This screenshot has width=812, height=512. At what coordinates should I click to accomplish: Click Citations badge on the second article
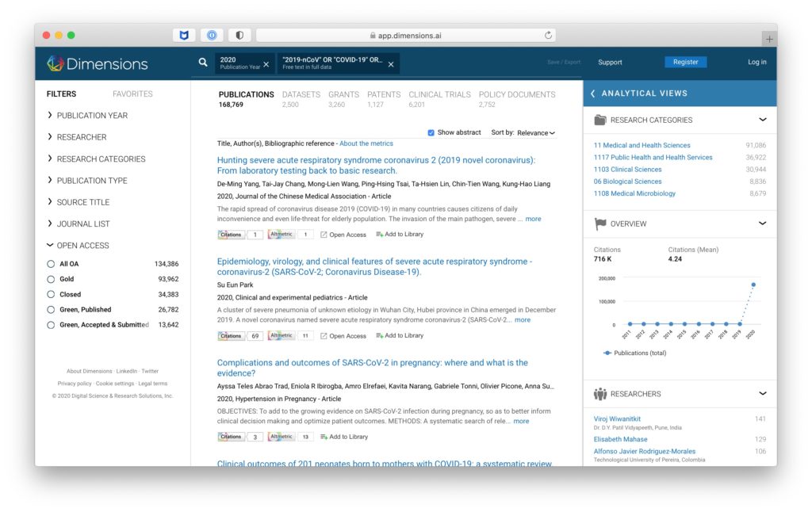point(231,336)
